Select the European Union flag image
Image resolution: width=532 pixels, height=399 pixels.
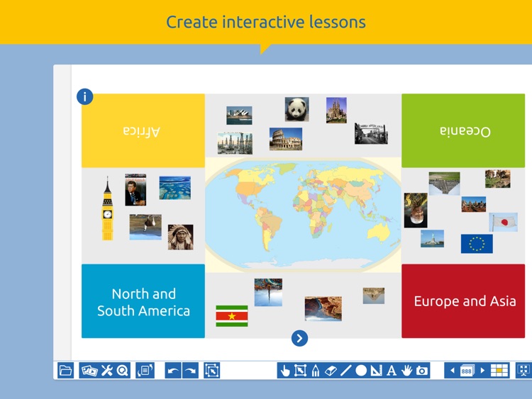click(477, 244)
